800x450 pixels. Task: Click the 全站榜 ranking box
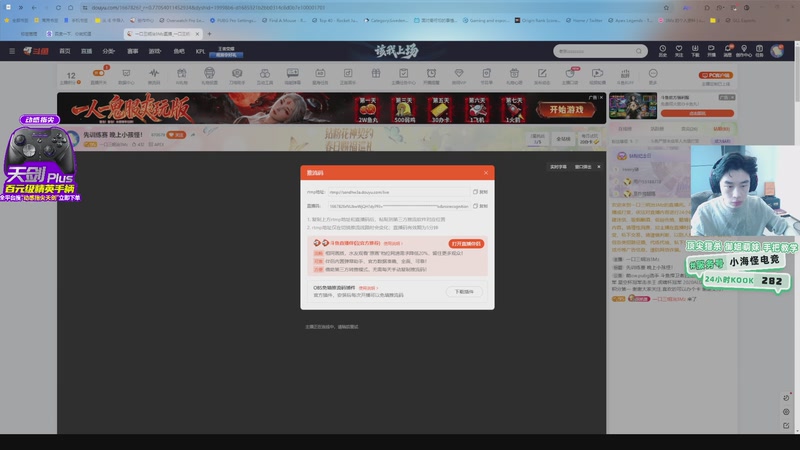563,139
